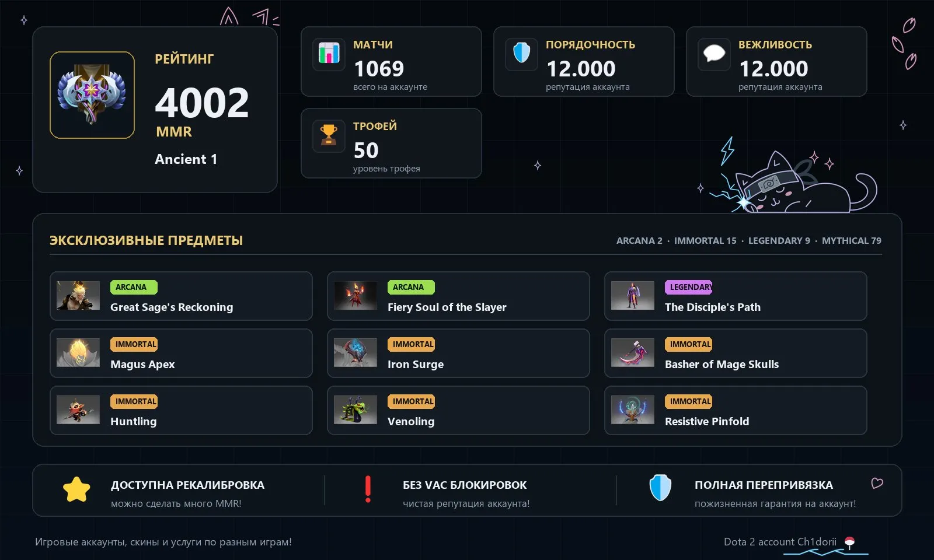This screenshot has width=934, height=560.
Task: Click the Ancient 1 rank medal icon
Action: pyautogui.click(x=92, y=95)
